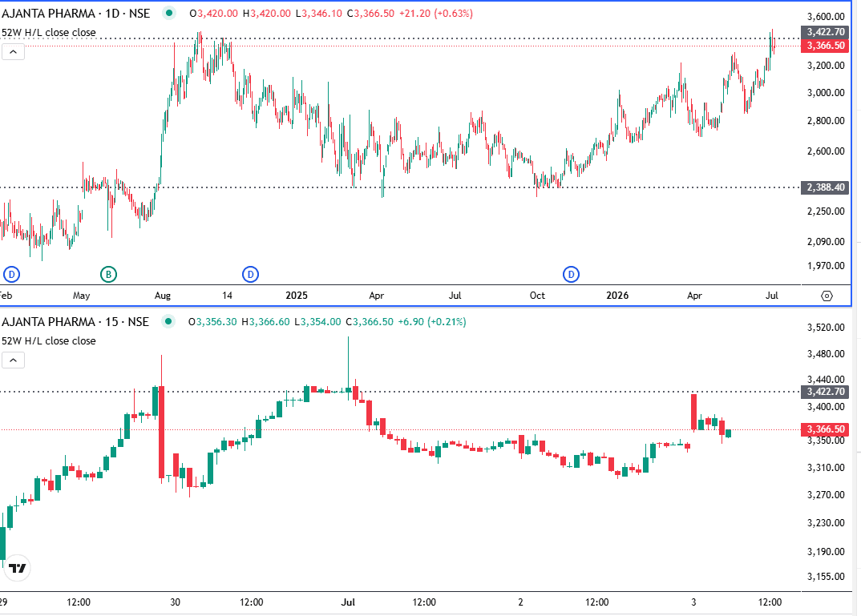Click the 2026 label on the time axis

(x=617, y=295)
